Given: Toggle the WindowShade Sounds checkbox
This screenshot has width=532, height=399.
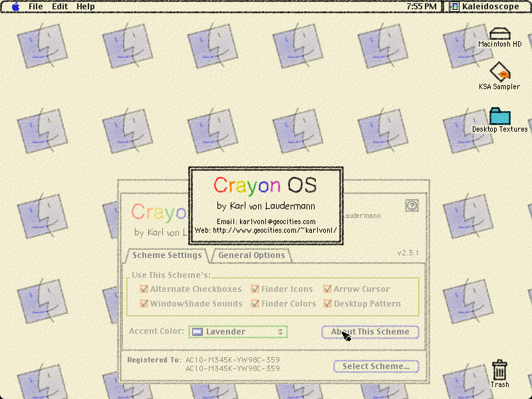Looking at the screenshot, I should (144, 303).
